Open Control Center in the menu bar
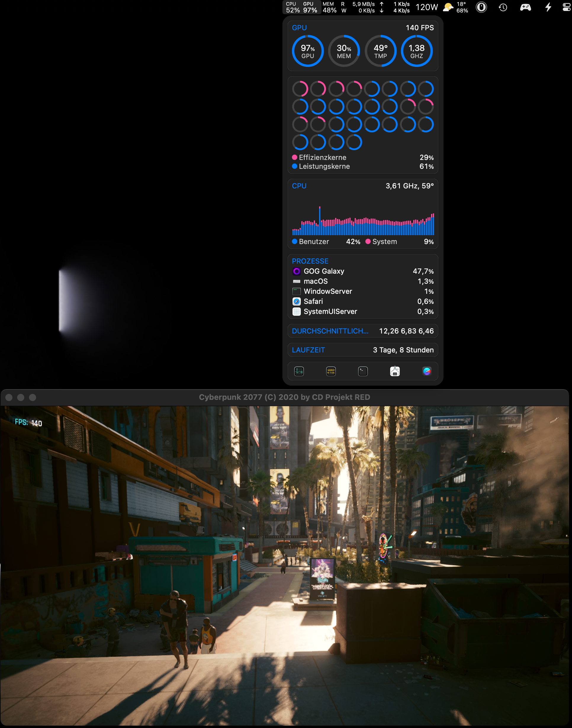 click(567, 7)
